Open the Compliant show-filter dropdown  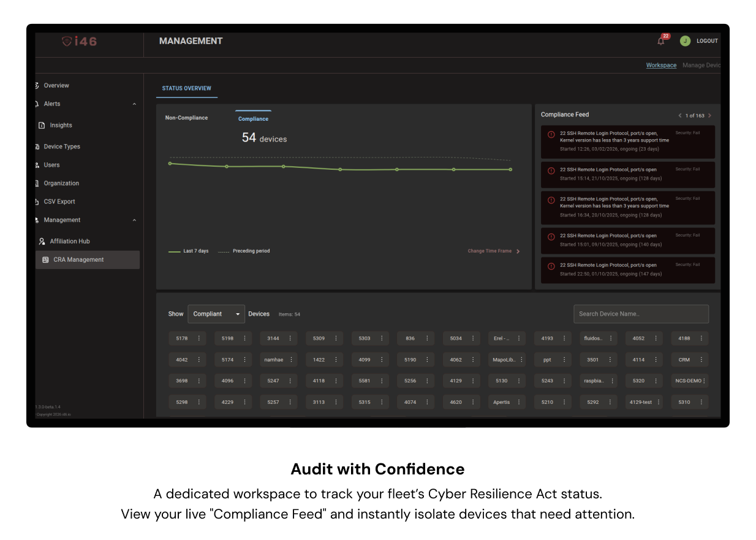point(216,314)
